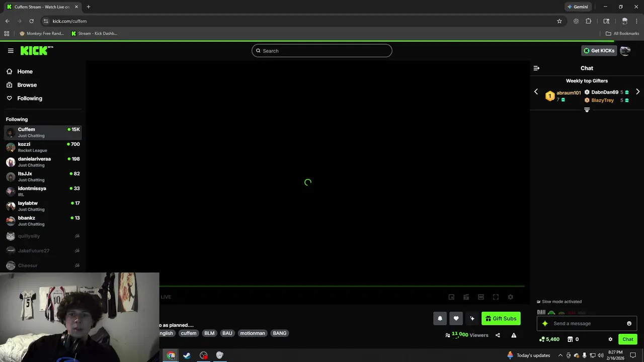Click the motionman tag
Screen dimensions: 644x362
click(253, 333)
